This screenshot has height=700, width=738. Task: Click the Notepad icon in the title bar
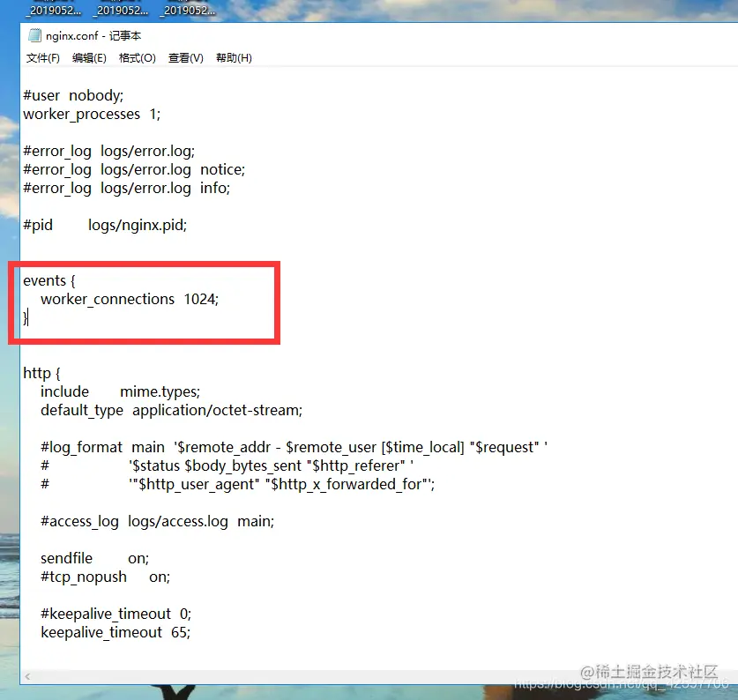click(34, 36)
